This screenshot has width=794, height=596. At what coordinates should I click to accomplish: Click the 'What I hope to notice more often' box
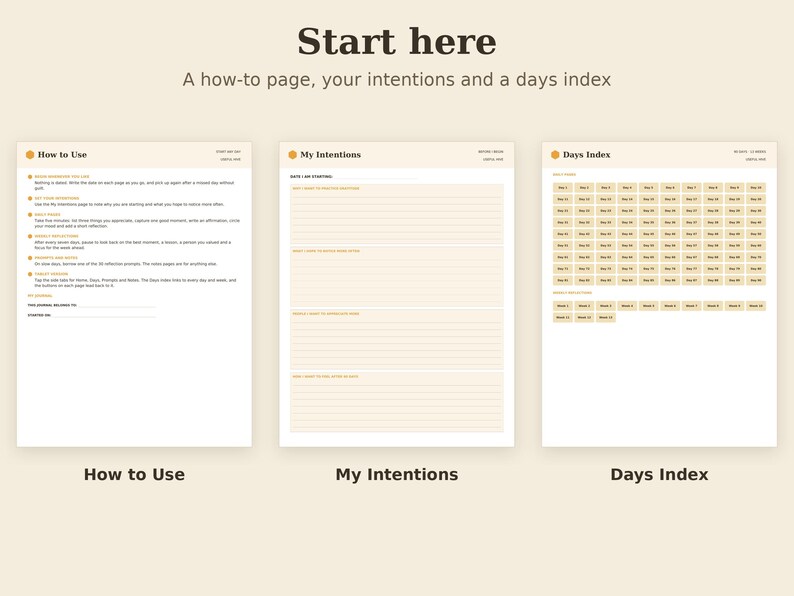[x=396, y=276]
